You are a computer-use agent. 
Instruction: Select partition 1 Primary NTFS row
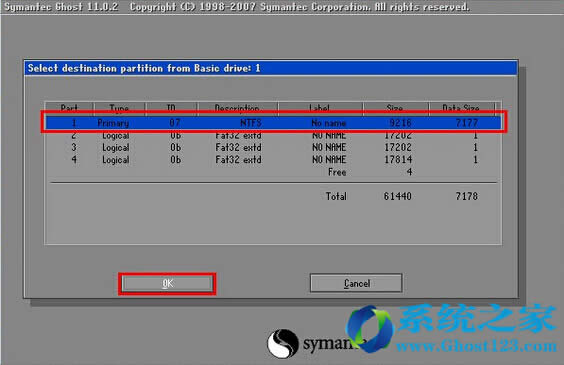pos(273,123)
